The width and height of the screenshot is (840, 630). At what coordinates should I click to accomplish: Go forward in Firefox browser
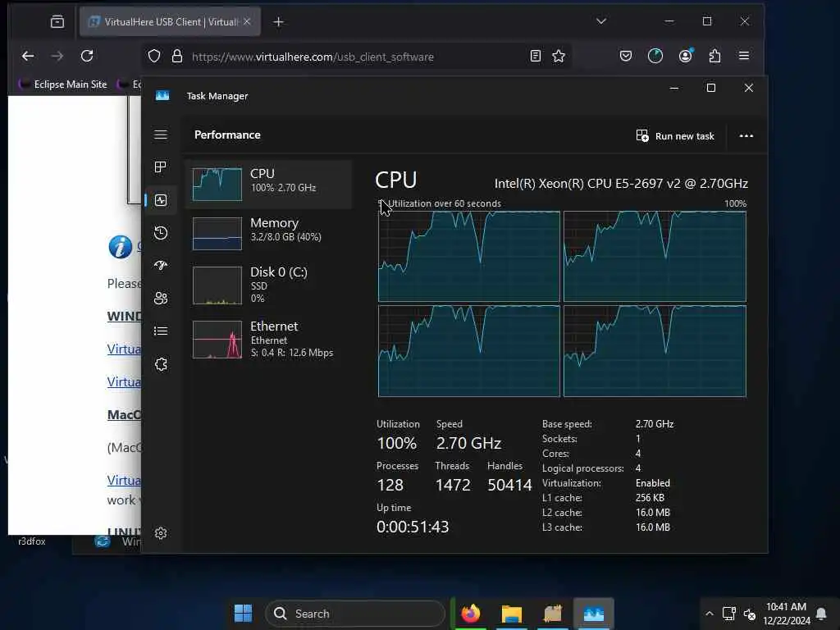(x=57, y=56)
